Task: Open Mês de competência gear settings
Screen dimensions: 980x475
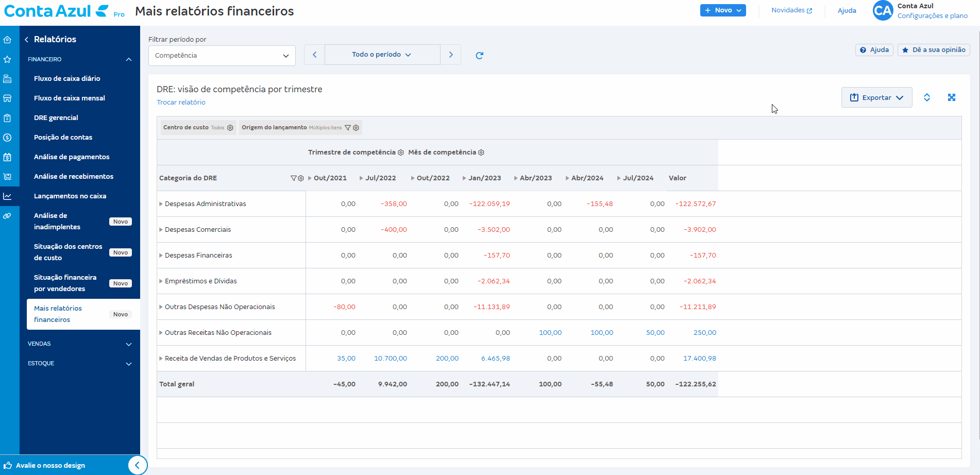Action: [481, 152]
